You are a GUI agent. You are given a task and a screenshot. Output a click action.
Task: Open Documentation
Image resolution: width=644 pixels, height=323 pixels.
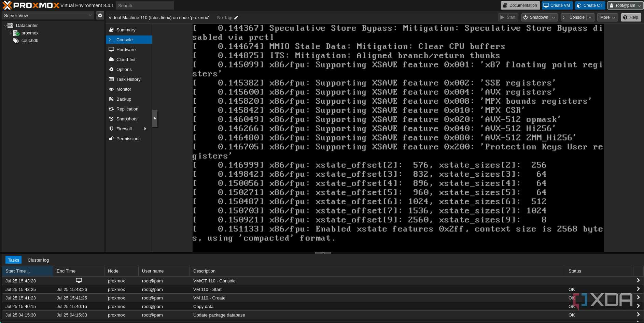pyautogui.click(x=520, y=5)
